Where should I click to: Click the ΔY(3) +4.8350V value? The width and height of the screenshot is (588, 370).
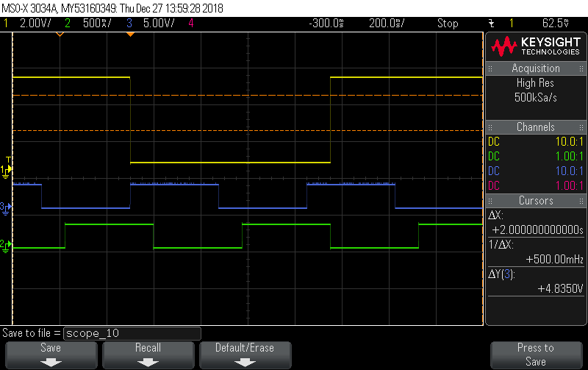(560, 288)
